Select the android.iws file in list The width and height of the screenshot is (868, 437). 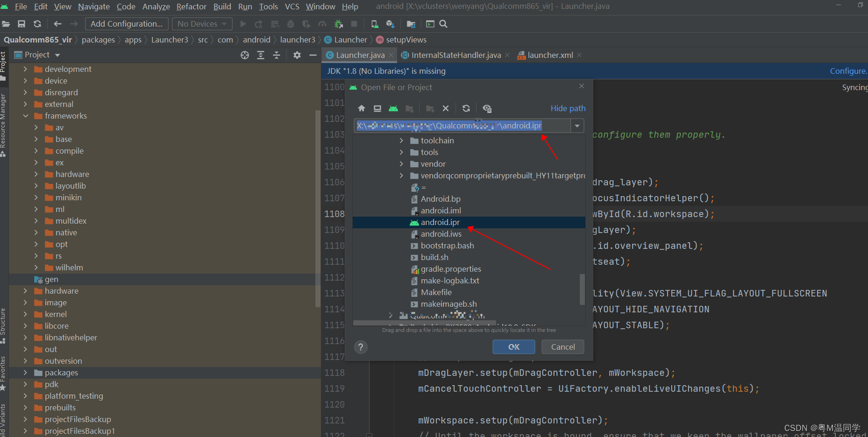tap(441, 233)
